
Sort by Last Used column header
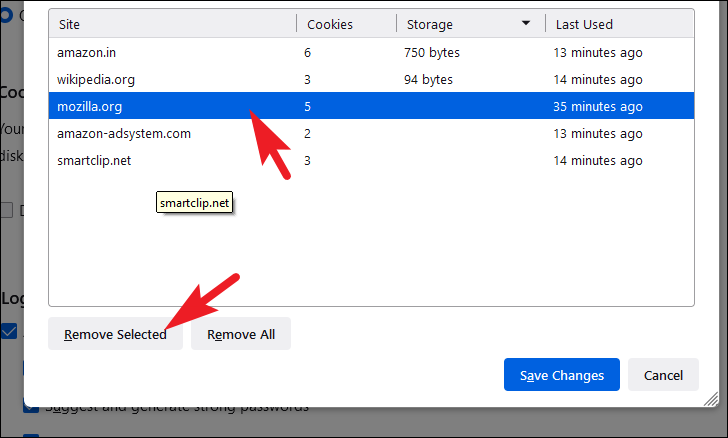620,24
